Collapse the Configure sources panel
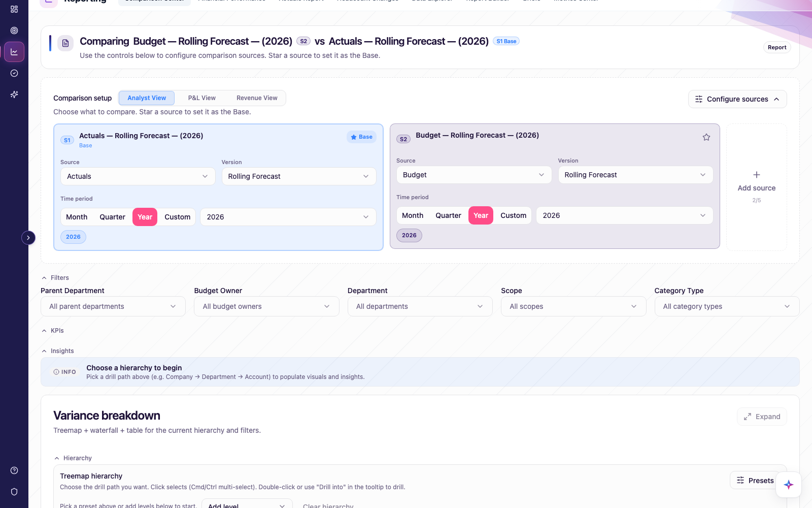This screenshot has width=812, height=508. [x=737, y=99]
